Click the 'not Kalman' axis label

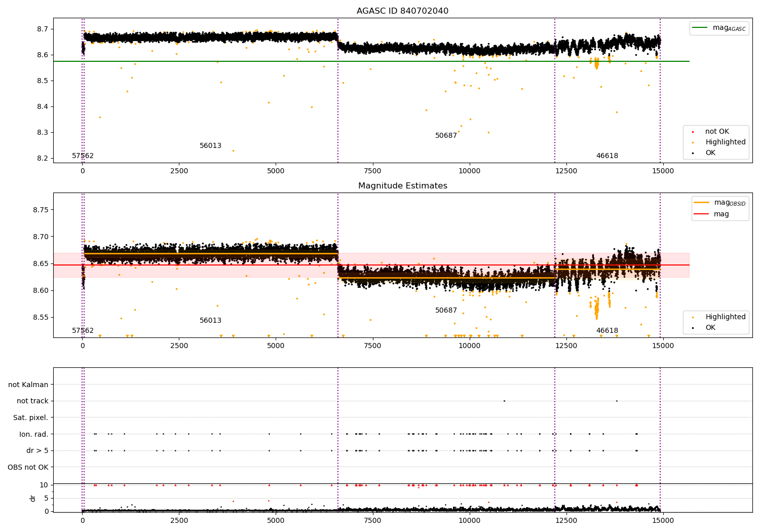click(28, 385)
